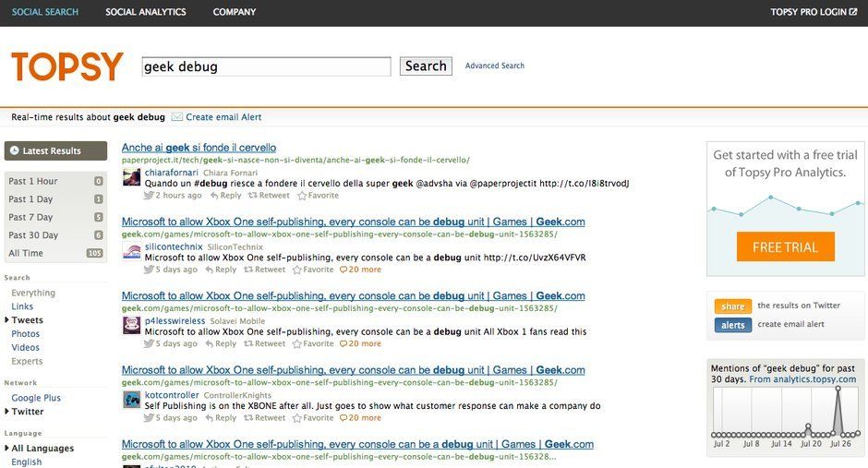Open the external-link icon next to Topsy Pro Login

853,12
